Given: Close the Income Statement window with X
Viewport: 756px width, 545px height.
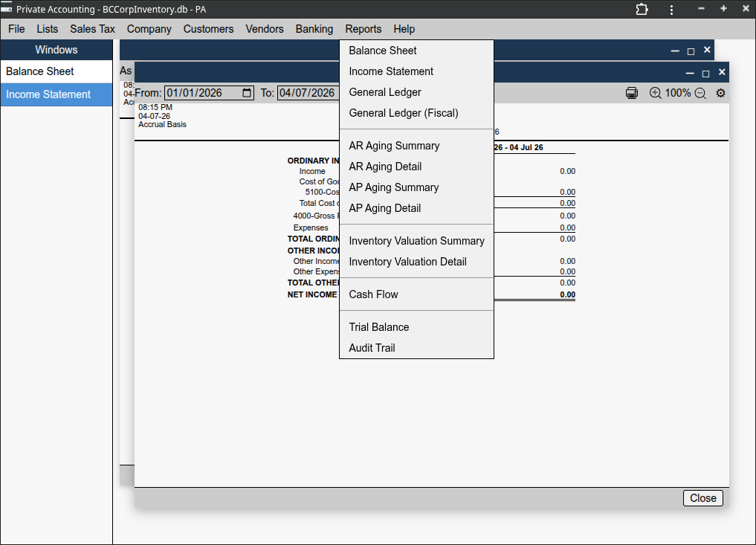Looking at the screenshot, I should (x=722, y=72).
